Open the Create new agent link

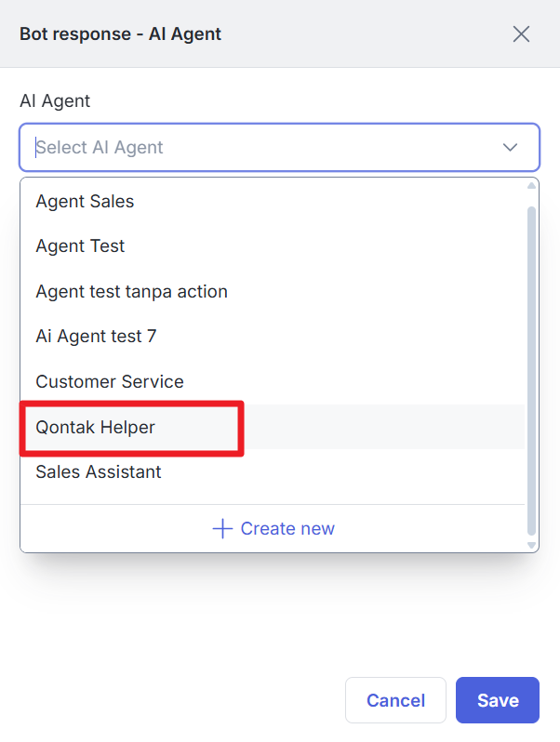(x=287, y=529)
